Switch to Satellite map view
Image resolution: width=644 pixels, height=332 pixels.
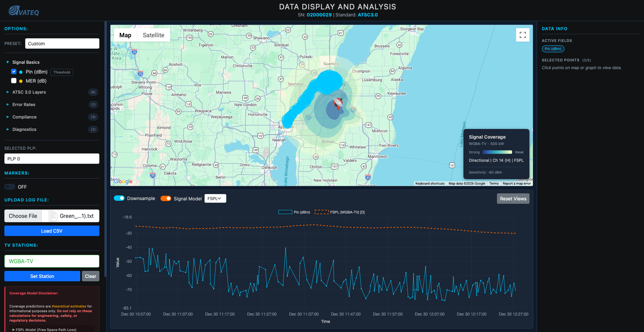pyautogui.click(x=153, y=35)
